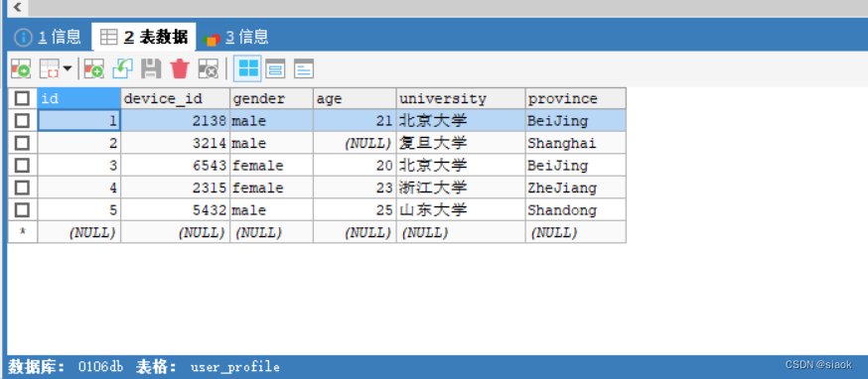Open the copy-cells dropdown arrow
This screenshot has width=868, height=379.
coord(67,68)
